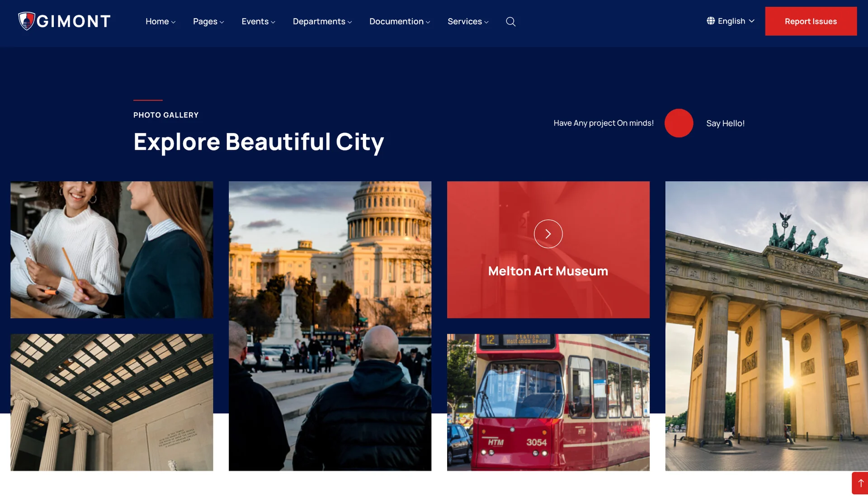Click the red circle beside Say Hello
Viewport: 868px width, 502px height.
coord(679,123)
